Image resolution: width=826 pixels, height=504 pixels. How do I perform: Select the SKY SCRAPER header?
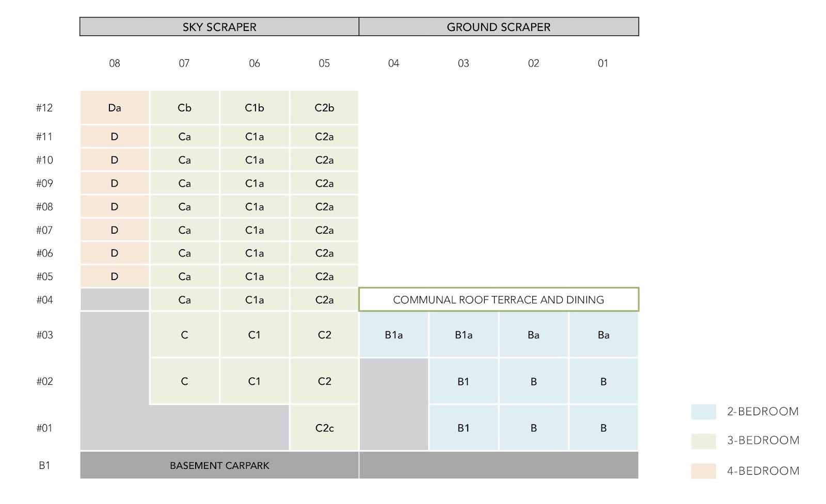tap(219, 27)
